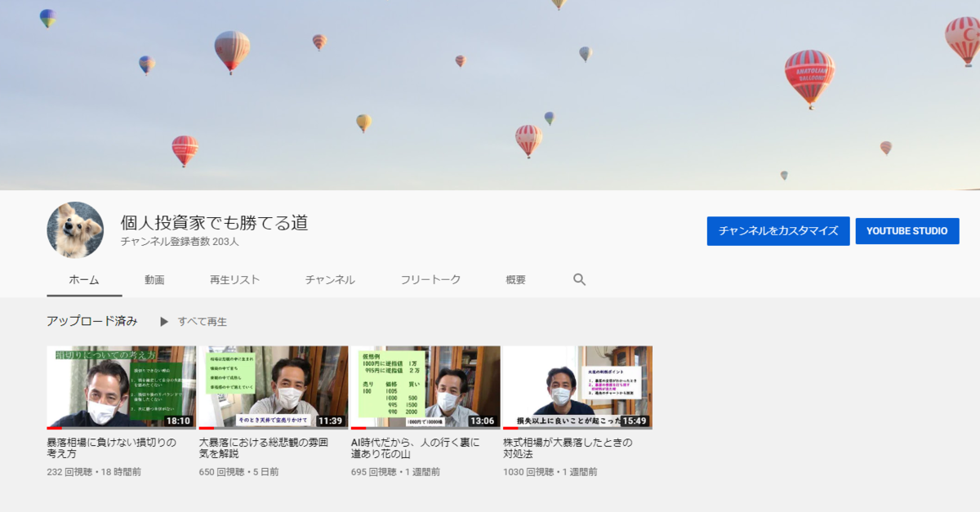Open video title 大暴落における総悲観の雰囲気を解説

(264, 447)
